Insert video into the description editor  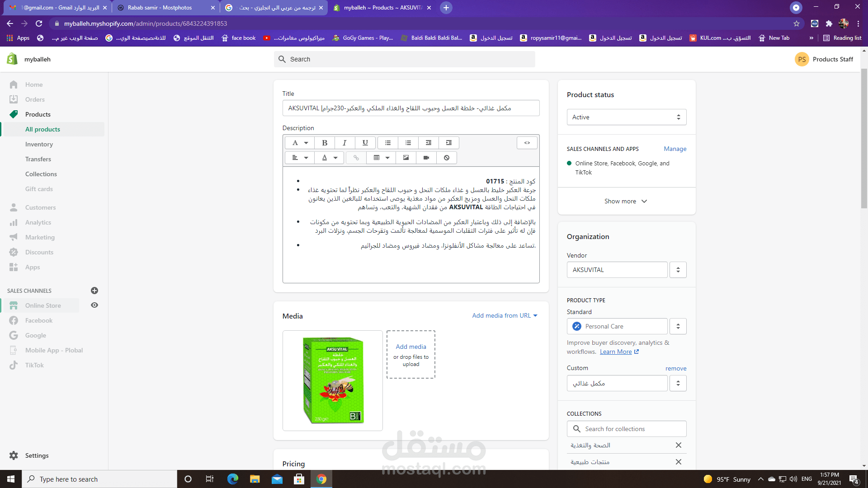pyautogui.click(x=426, y=158)
